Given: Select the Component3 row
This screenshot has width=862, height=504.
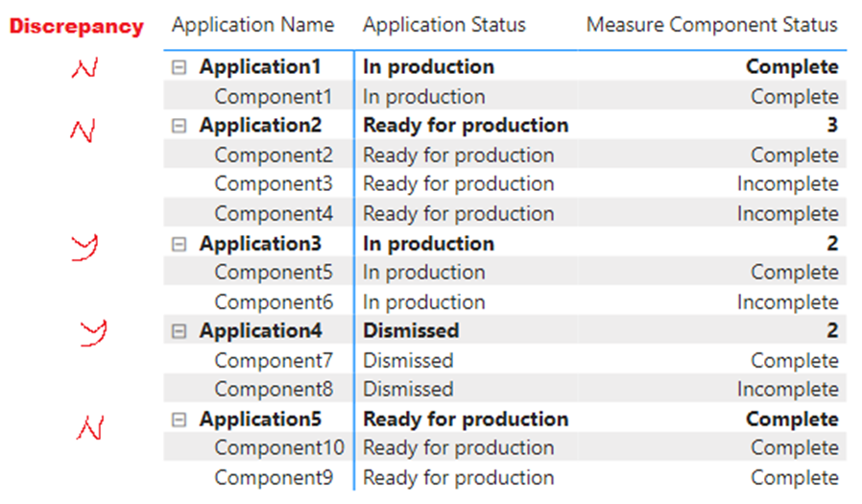Looking at the screenshot, I should point(505,184).
